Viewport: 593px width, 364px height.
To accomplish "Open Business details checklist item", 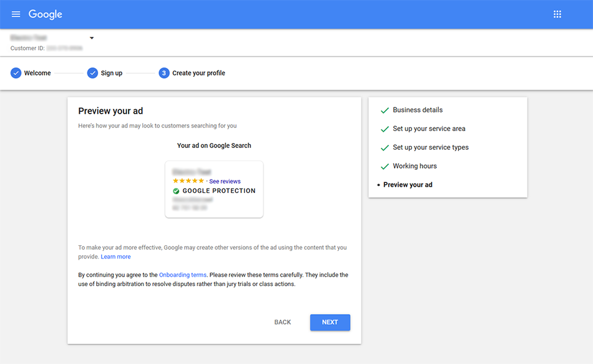I will [418, 110].
